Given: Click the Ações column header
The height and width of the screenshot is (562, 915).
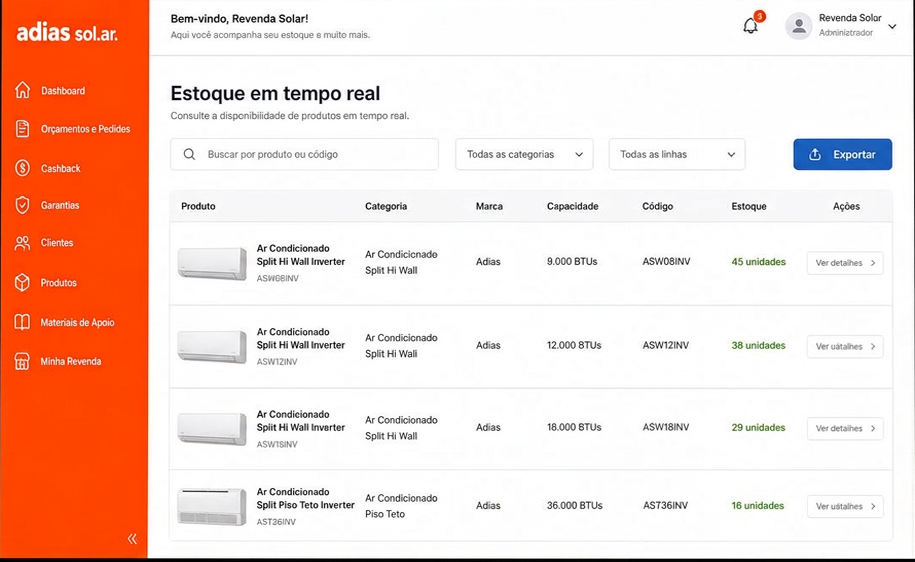Looking at the screenshot, I should (x=846, y=206).
